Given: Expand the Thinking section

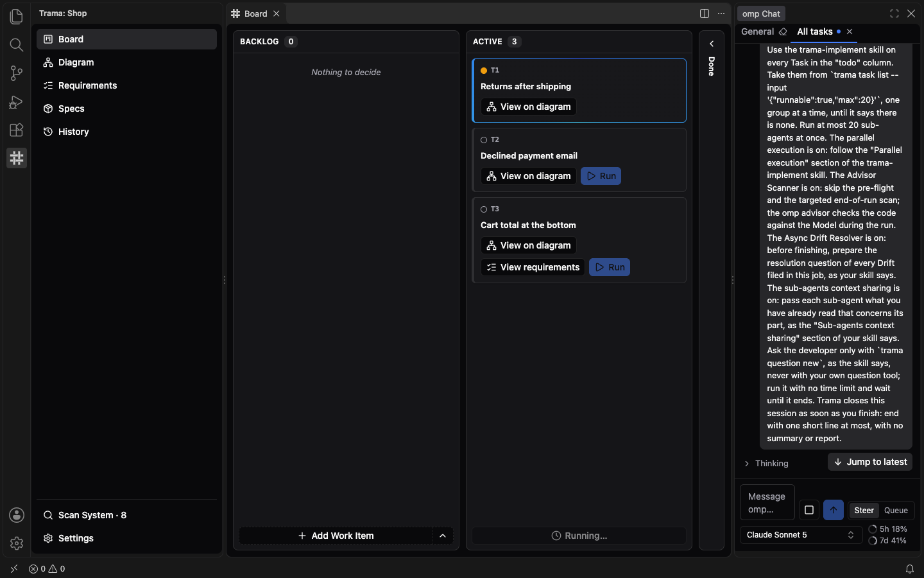Looking at the screenshot, I should pos(766,464).
